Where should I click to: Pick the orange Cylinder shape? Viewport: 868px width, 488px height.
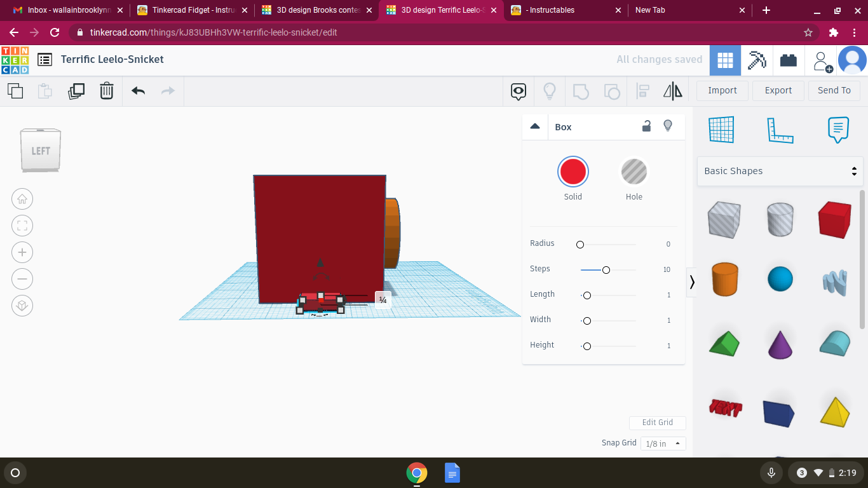coord(724,279)
